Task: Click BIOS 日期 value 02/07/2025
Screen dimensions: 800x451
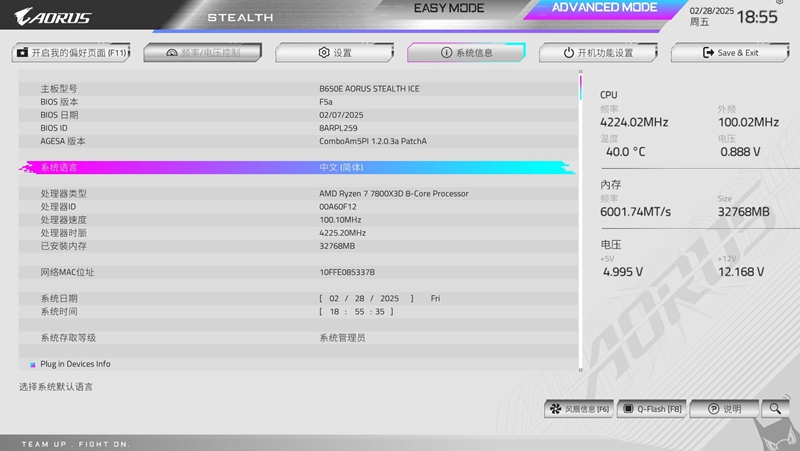Action: 341,115
